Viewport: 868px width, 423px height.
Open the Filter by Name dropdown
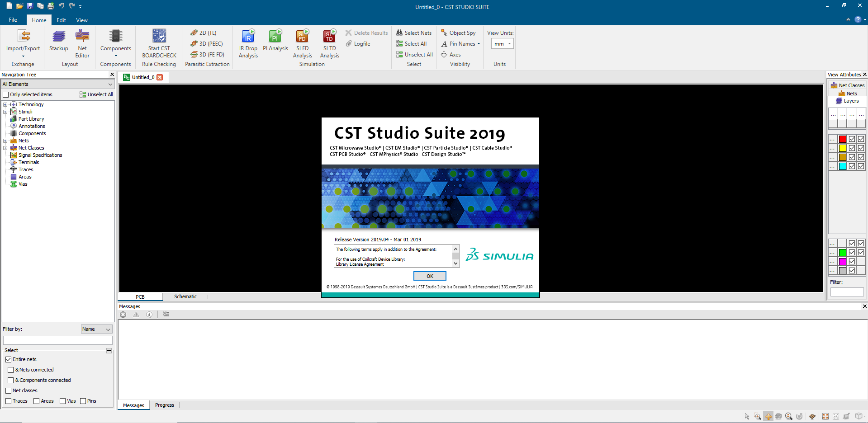pyautogui.click(x=96, y=329)
